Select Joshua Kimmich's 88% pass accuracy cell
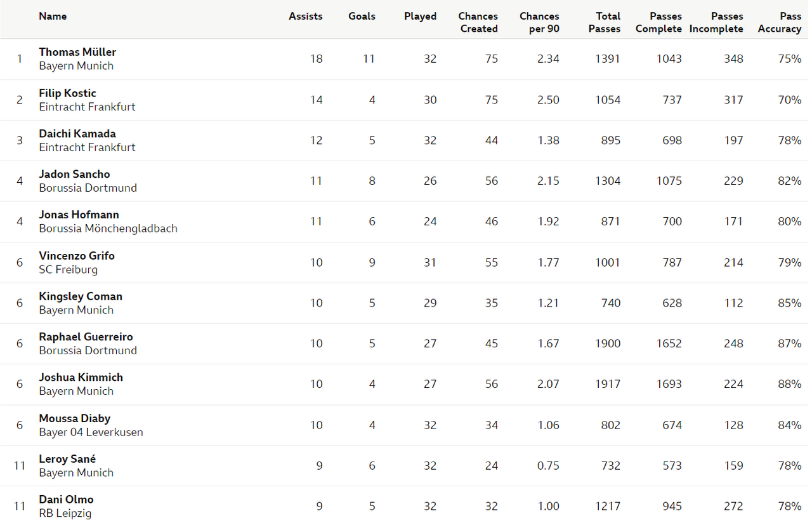The height and width of the screenshot is (525, 812). pos(790,384)
